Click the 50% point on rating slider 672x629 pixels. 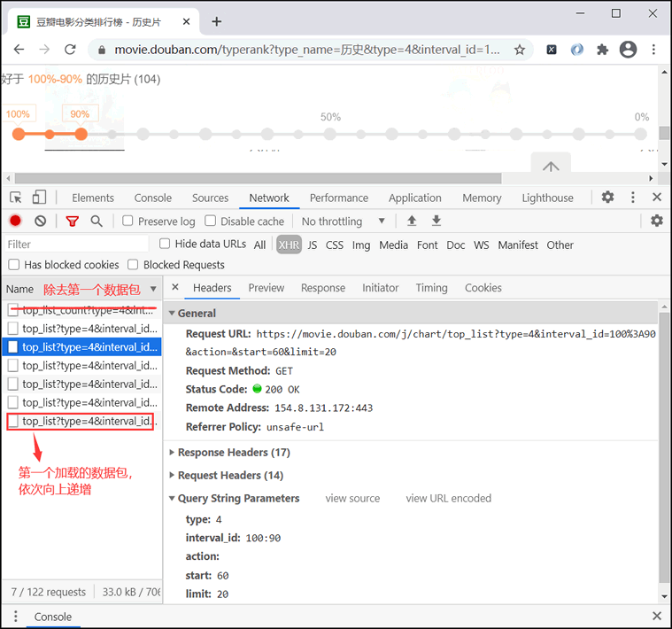click(x=329, y=134)
